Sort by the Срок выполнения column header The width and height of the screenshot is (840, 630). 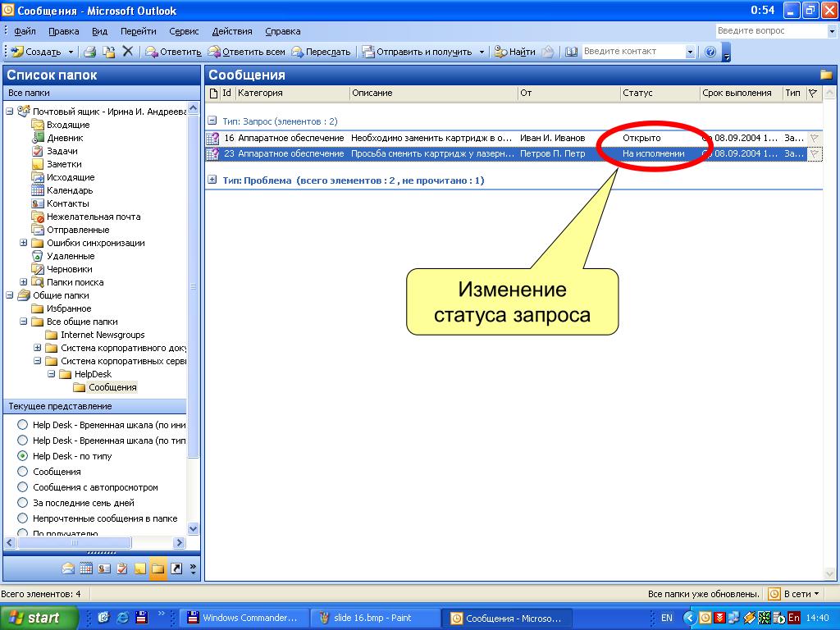tap(742, 94)
